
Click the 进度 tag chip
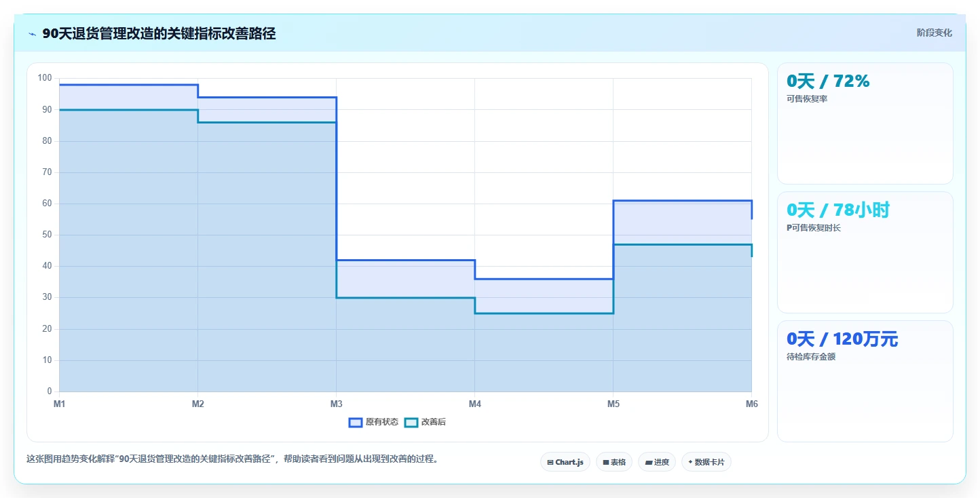click(657, 462)
